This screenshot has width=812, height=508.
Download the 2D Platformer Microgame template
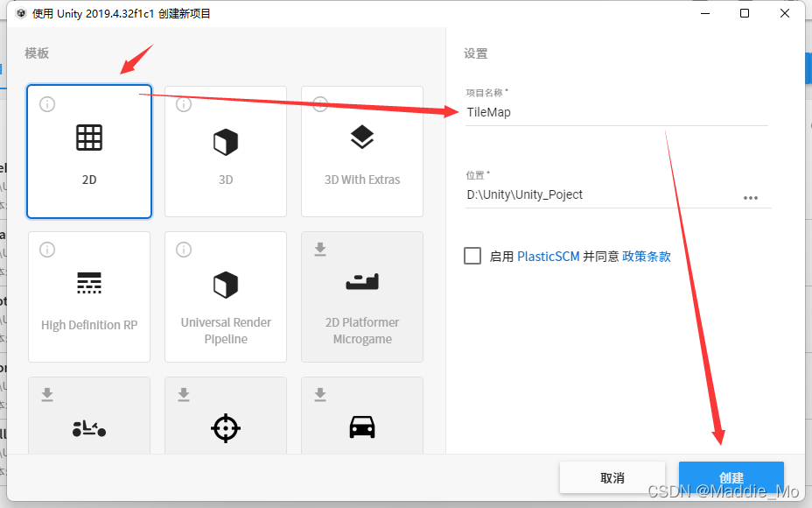(320, 250)
